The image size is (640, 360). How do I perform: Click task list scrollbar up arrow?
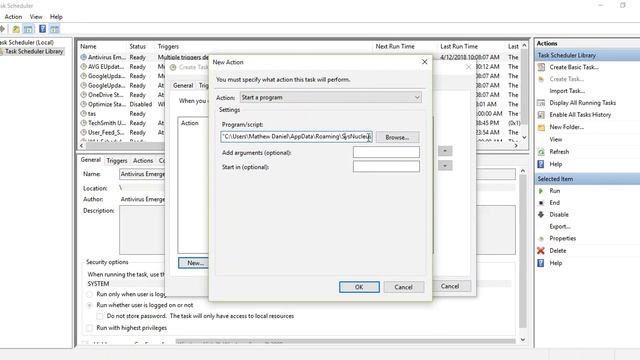524,46
